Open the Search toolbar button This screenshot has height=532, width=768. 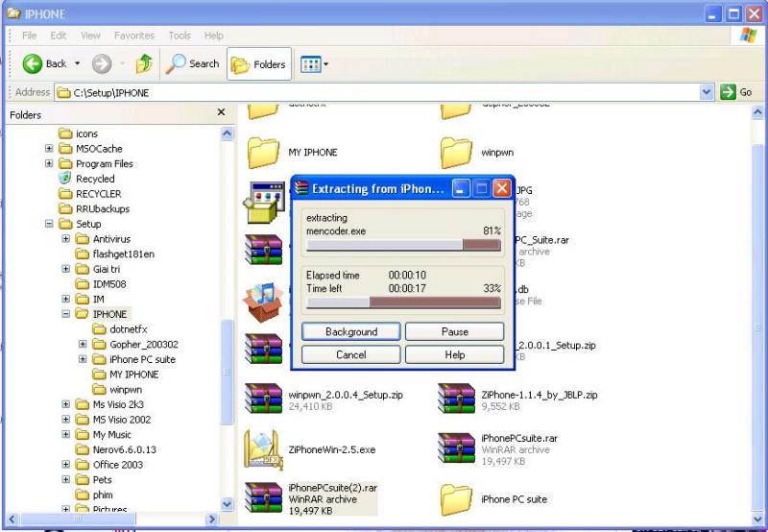tap(192, 64)
